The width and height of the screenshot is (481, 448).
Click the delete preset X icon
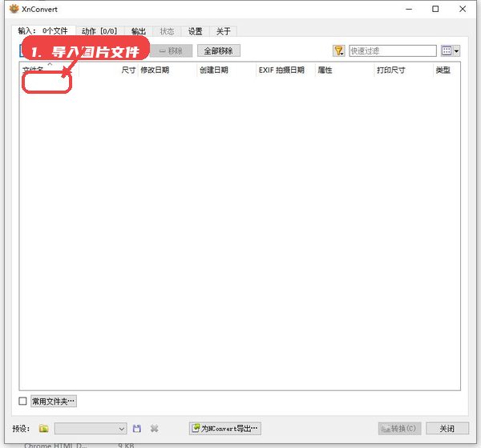pos(154,429)
